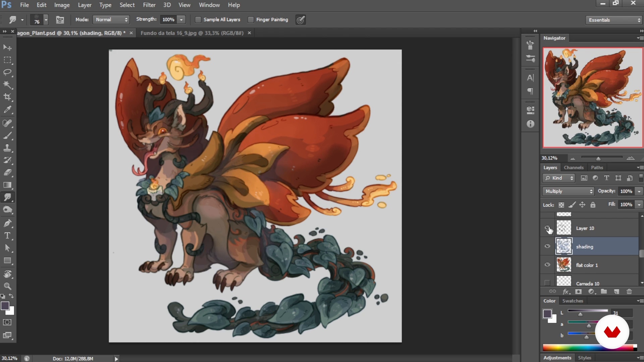Create a new layer group
Viewport: 644px width, 362px height.
[x=604, y=292]
